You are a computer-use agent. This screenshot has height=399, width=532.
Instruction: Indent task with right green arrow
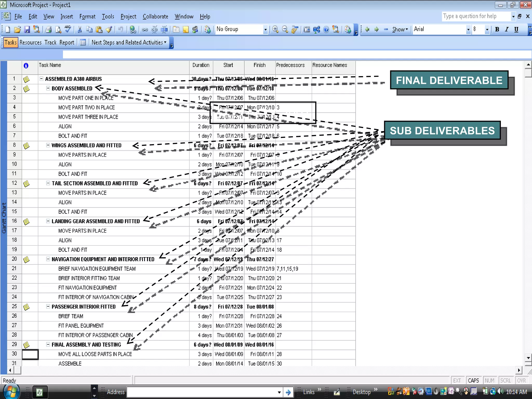pos(376,29)
